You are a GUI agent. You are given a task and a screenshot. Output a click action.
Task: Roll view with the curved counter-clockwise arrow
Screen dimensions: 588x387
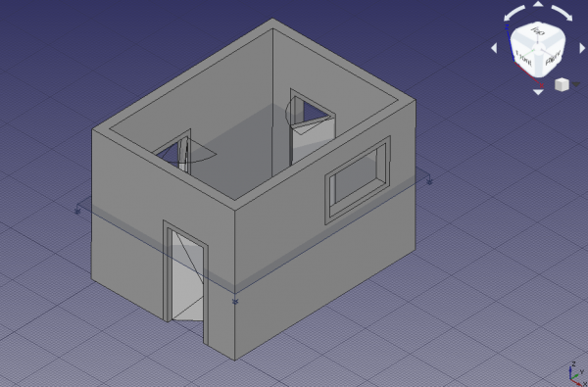[x=514, y=13]
